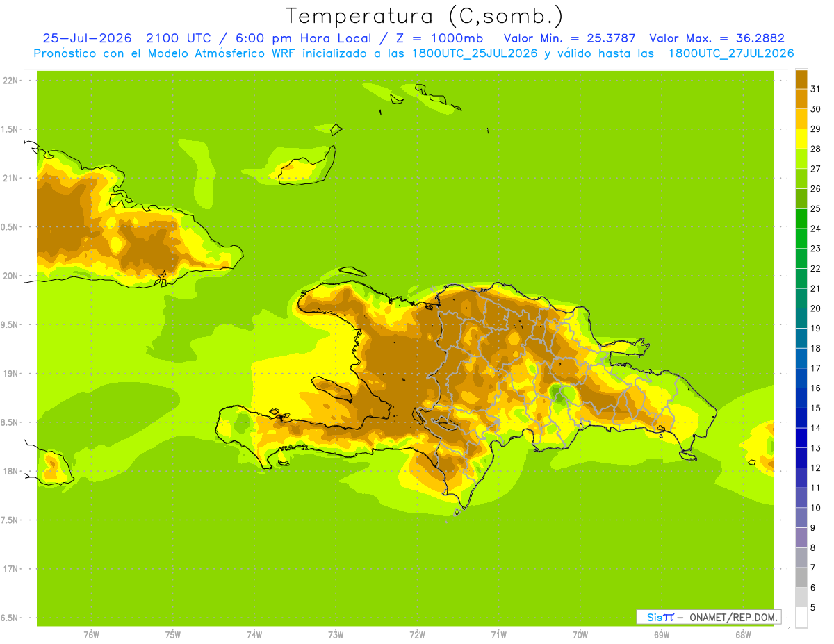Click the legend value "22"

pos(815,268)
